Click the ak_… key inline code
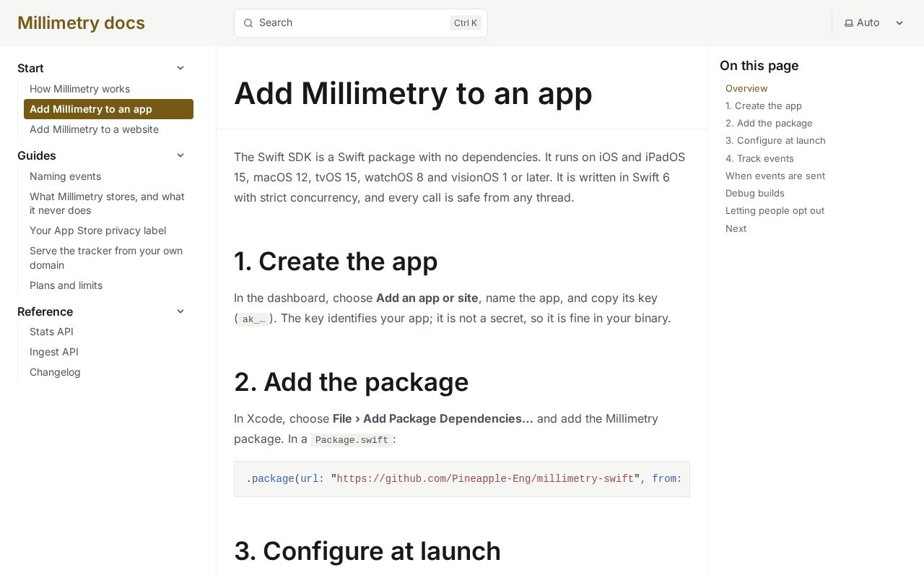 tap(253, 319)
